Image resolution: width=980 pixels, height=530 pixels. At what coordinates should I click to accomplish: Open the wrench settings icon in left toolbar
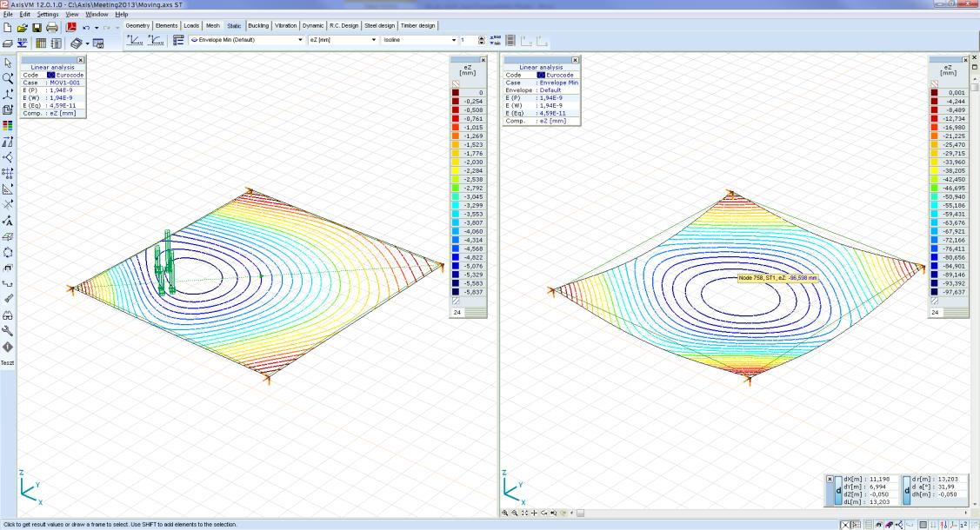tap(8, 331)
